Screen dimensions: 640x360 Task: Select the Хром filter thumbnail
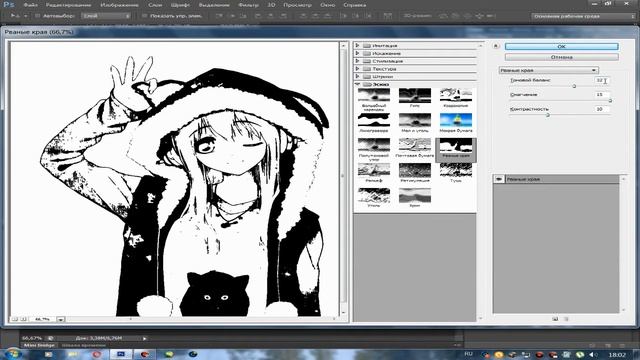(x=415, y=196)
